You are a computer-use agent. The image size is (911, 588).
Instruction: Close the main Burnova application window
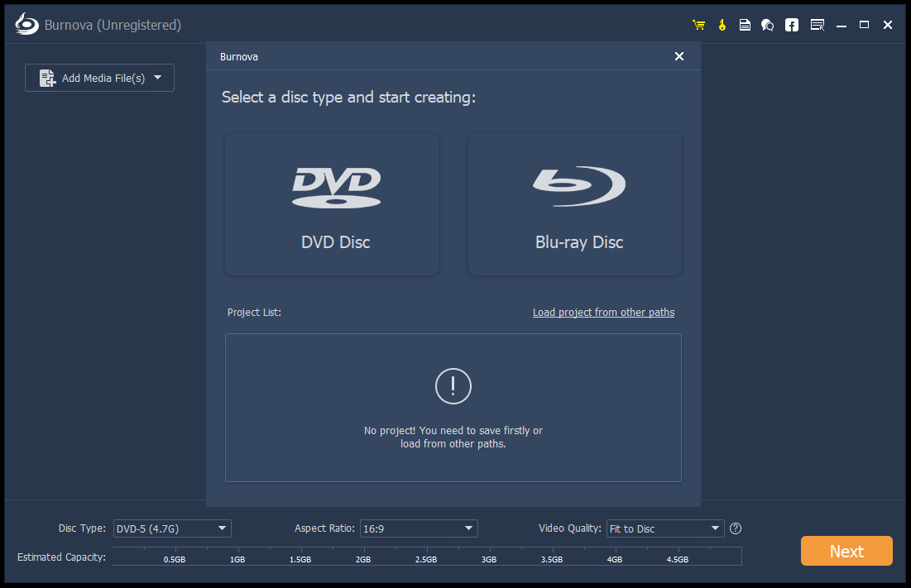[888, 25]
